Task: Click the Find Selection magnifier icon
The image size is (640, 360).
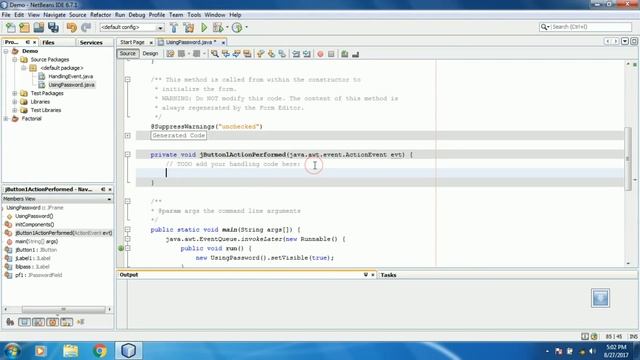Action: (x=215, y=54)
